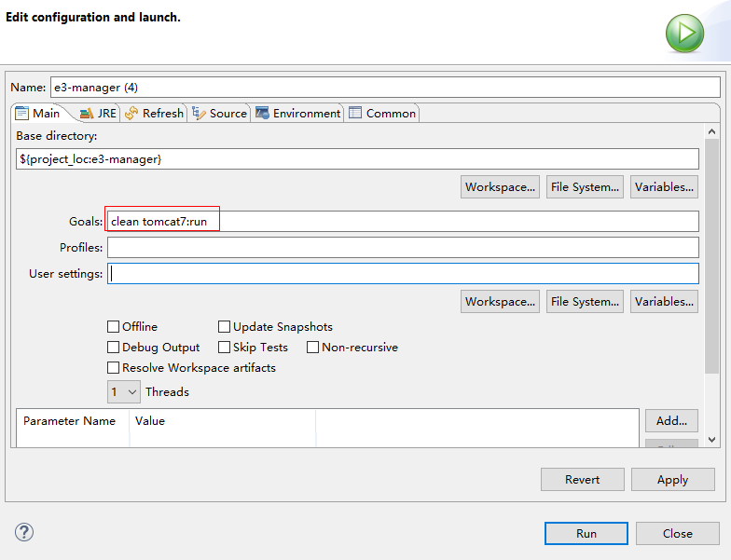Click the Common tab table icon
This screenshot has width=731, height=560.
[x=355, y=113]
